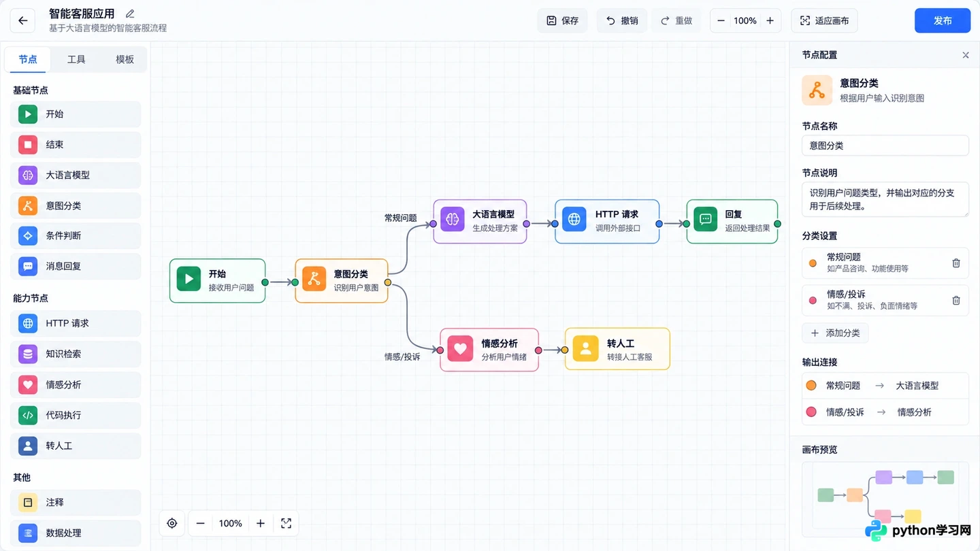980x551 pixels.
Task: Click the 开始 node on canvas
Action: tap(217, 280)
